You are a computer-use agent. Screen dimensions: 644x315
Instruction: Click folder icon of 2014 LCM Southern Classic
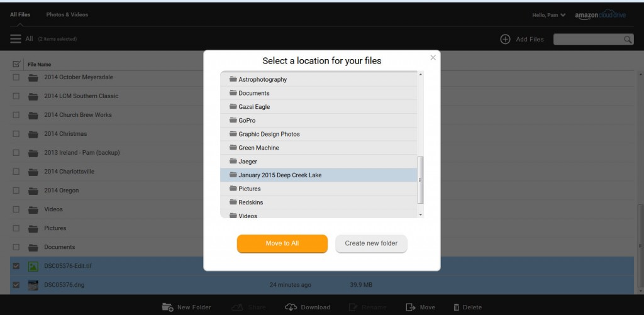[33, 97]
